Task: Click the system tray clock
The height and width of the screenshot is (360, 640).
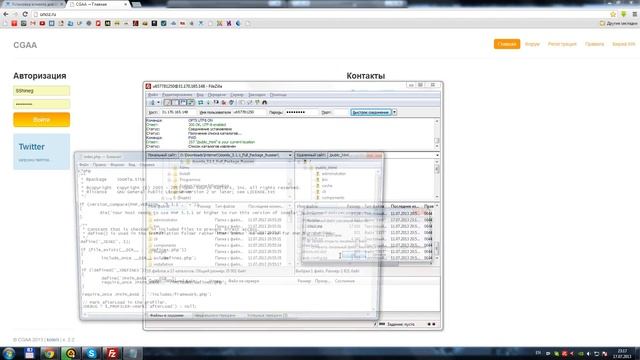Action: tap(622, 353)
